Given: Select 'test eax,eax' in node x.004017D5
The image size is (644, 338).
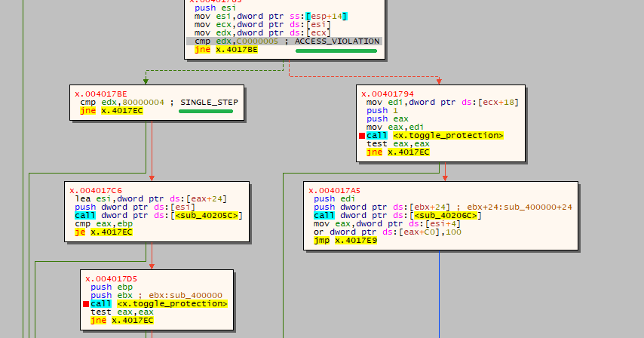Looking at the screenshot, I should (x=122, y=312).
